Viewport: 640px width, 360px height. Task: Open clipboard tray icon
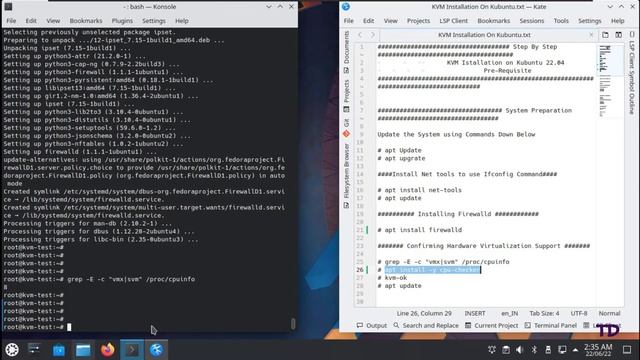coord(506,350)
